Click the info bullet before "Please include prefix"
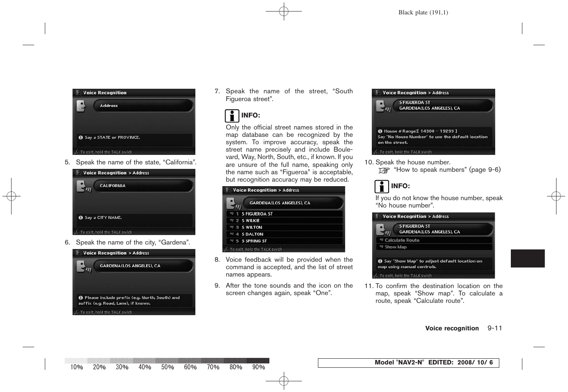 pos(81,298)
